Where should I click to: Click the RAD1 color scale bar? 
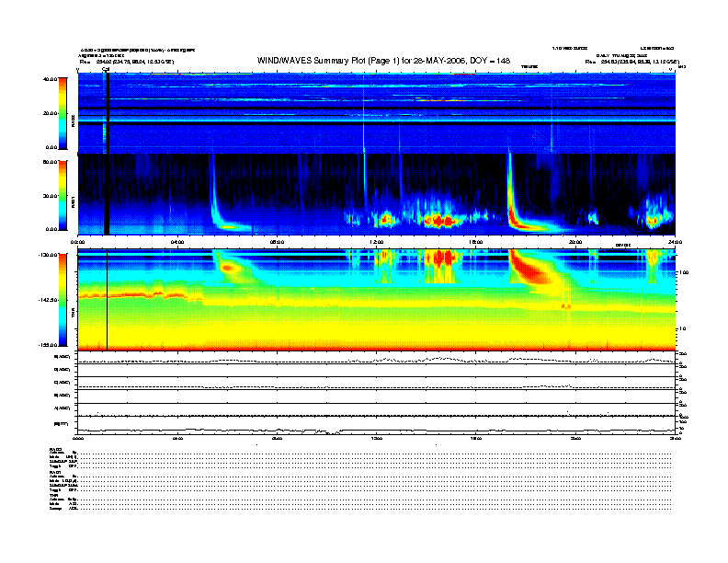[x=63, y=195]
